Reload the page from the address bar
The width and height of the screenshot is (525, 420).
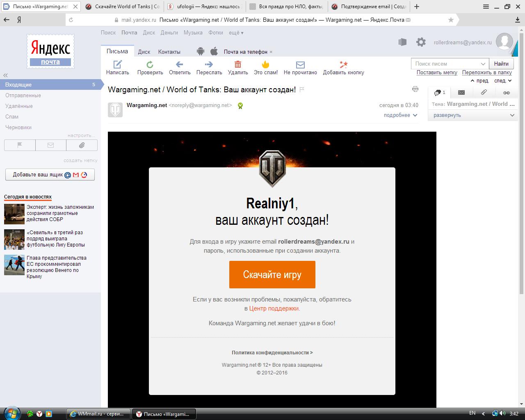[x=71, y=20]
